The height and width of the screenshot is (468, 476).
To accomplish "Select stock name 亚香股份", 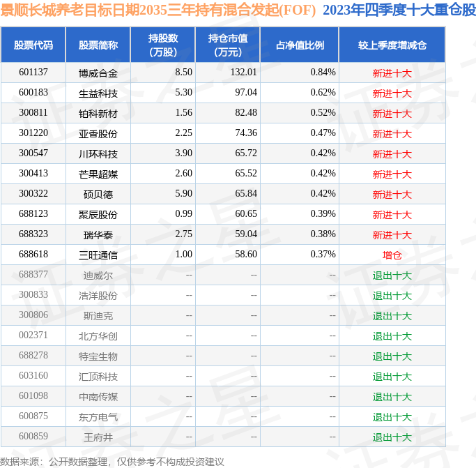I will click(x=98, y=134).
